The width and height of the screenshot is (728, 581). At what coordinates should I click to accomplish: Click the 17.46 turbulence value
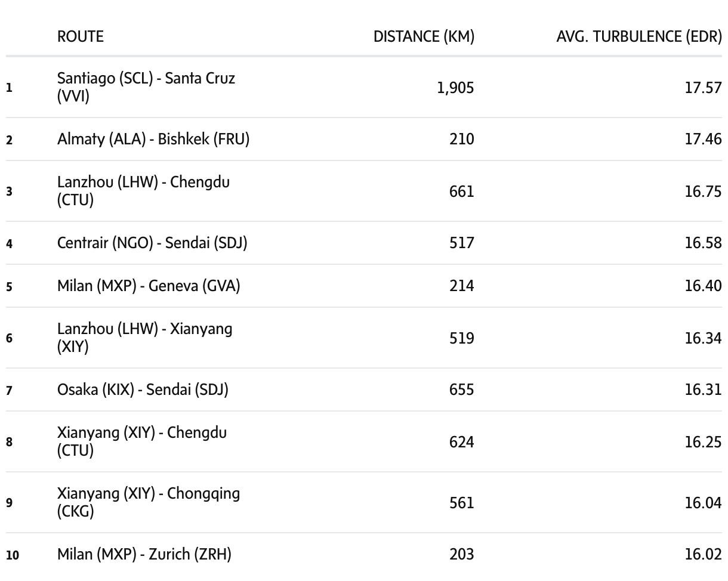703,139
